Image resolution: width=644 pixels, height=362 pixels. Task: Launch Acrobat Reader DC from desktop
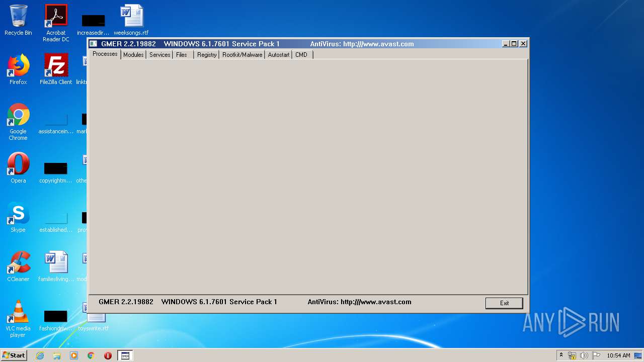56,23
